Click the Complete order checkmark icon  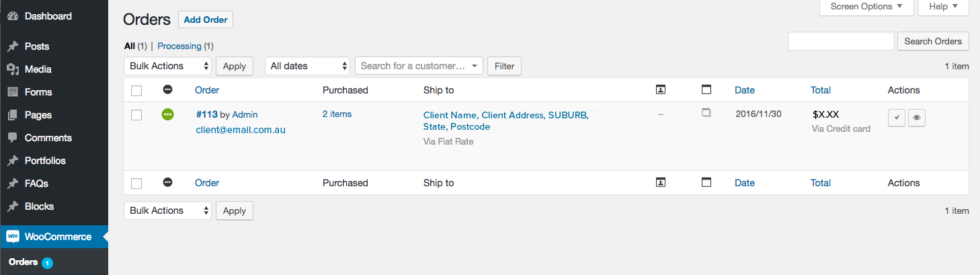pyautogui.click(x=896, y=118)
